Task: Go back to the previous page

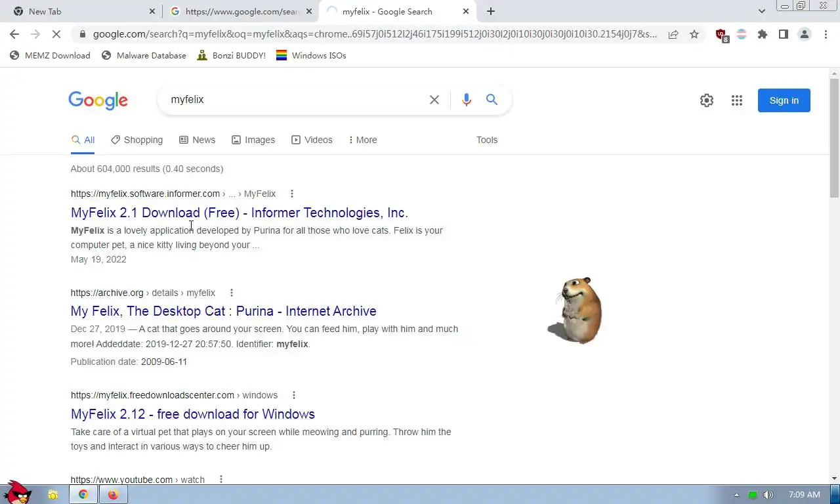Action: [14, 34]
